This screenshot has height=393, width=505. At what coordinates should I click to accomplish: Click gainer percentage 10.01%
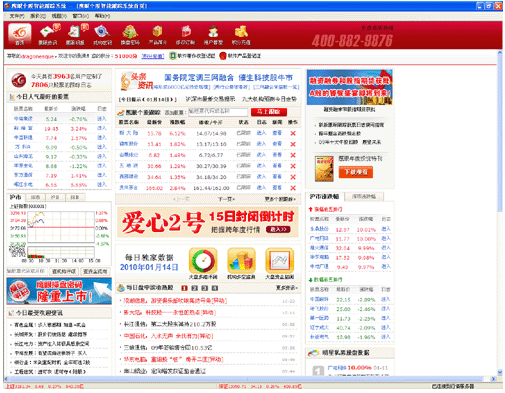pos(366,230)
